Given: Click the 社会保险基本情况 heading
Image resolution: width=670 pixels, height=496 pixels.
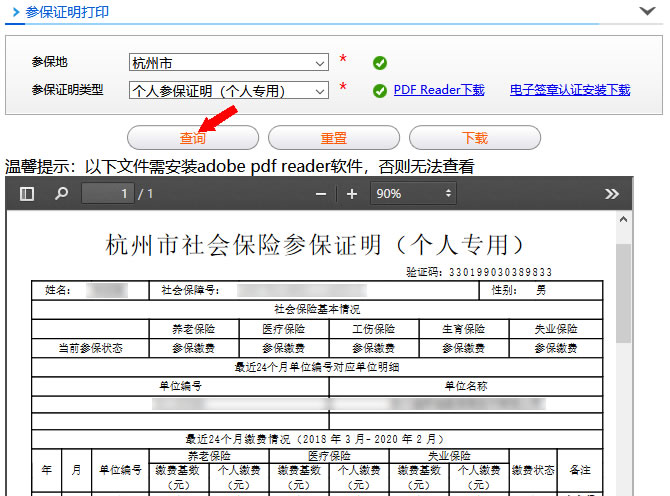Looking at the screenshot, I should (317, 309).
